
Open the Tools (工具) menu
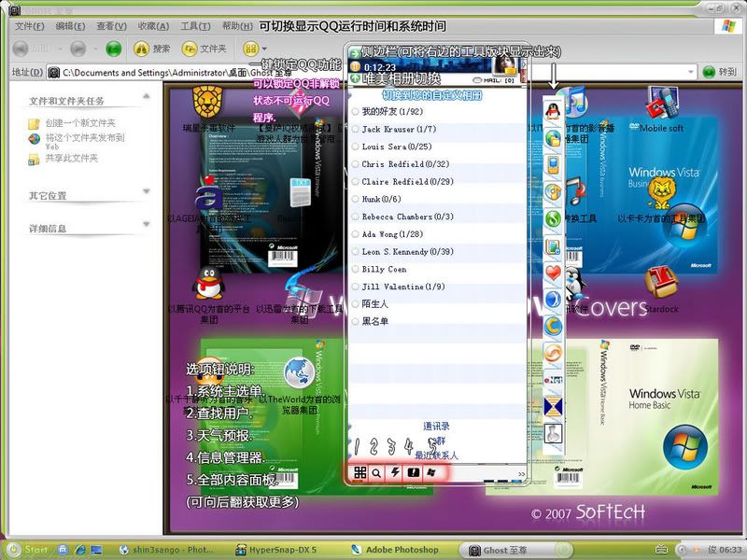pyautogui.click(x=194, y=26)
